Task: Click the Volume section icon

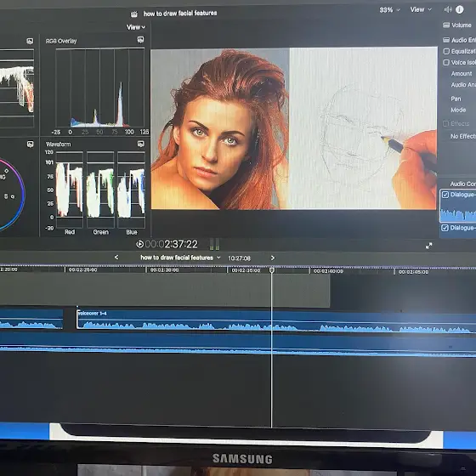Action: (446, 25)
